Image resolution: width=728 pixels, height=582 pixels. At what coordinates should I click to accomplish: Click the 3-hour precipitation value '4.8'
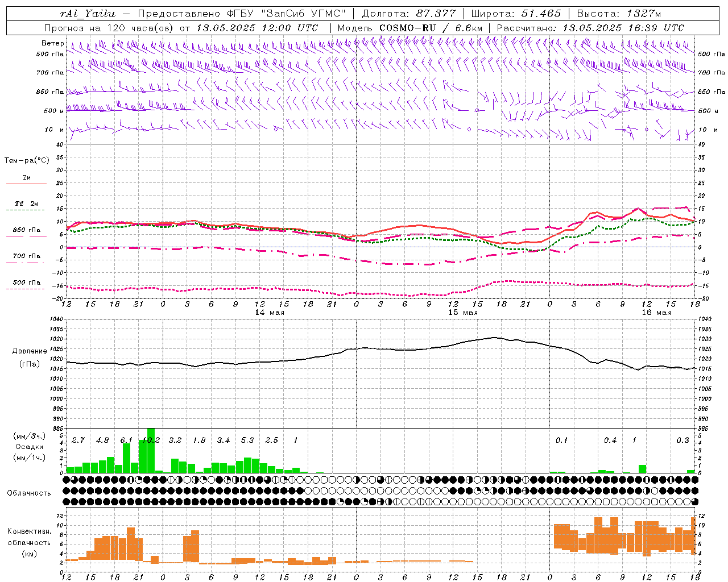coord(102,440)
